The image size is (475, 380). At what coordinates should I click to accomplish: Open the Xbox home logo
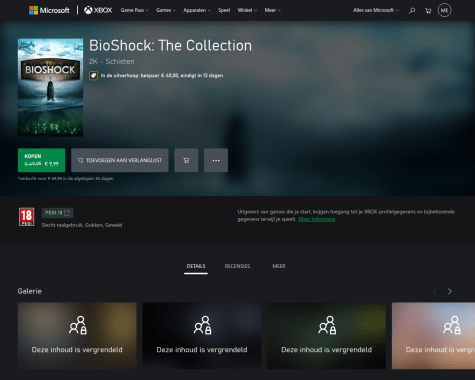coord(98,10)
